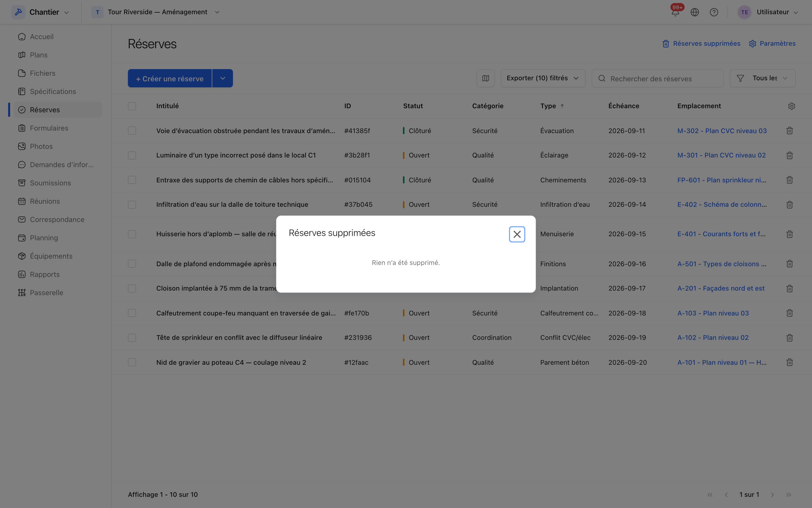Delete the Voie d'évacuation obstruée reserve
The height and width of the screenshot is (508, 812).
789,131
